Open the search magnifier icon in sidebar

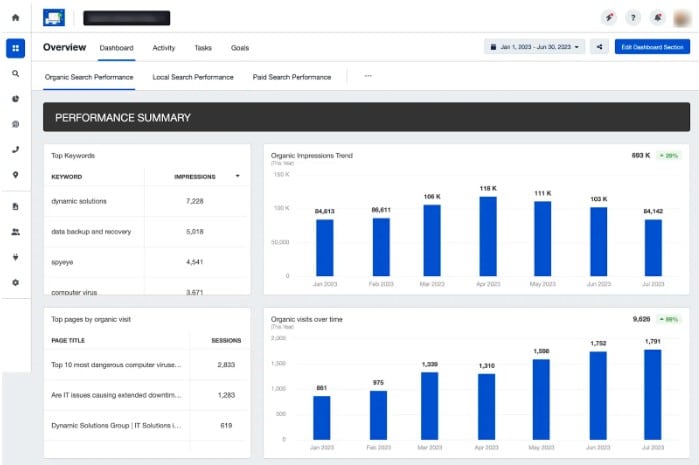tap(15, 73)
